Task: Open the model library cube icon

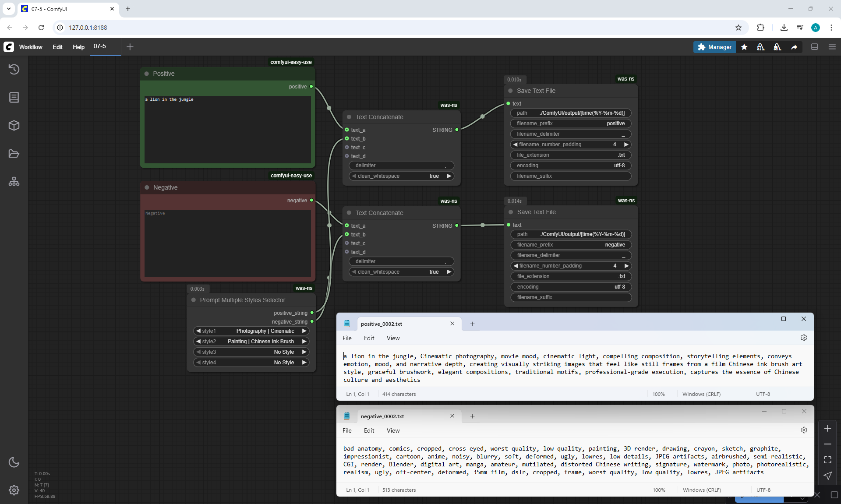Action: tap(14, 126)
